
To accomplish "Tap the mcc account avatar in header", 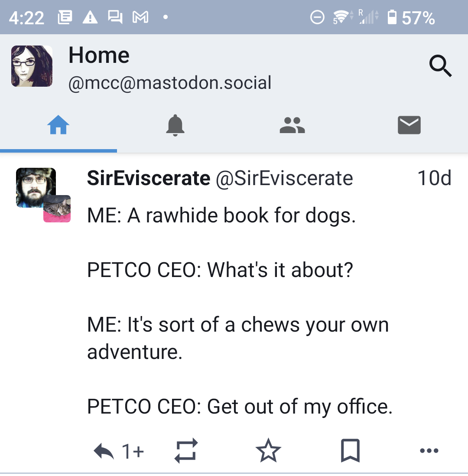I will click(x=32, y=66).
